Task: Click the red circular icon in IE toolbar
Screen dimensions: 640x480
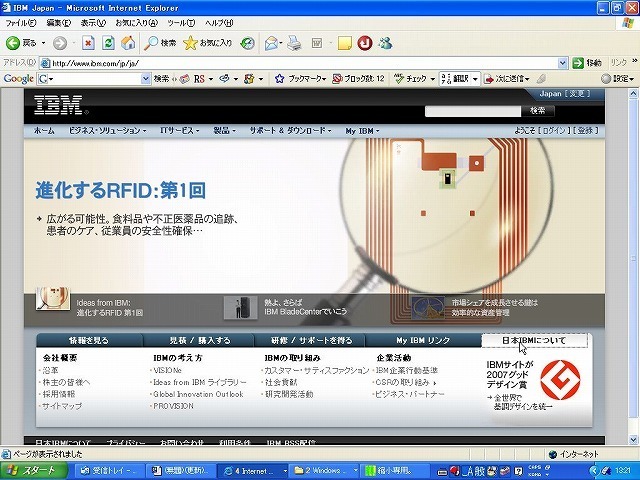Action: click(x=364, y=43)
